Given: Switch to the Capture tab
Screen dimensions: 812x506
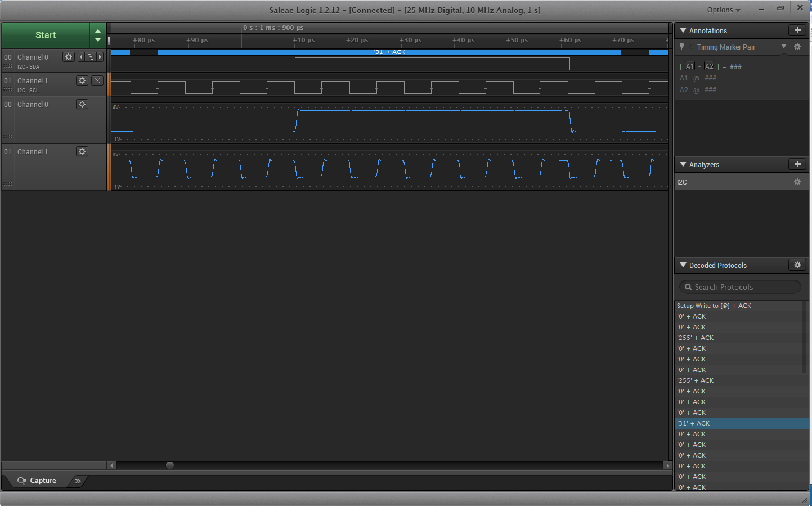Looking at the screenshot, I should [x=37, y=481].
